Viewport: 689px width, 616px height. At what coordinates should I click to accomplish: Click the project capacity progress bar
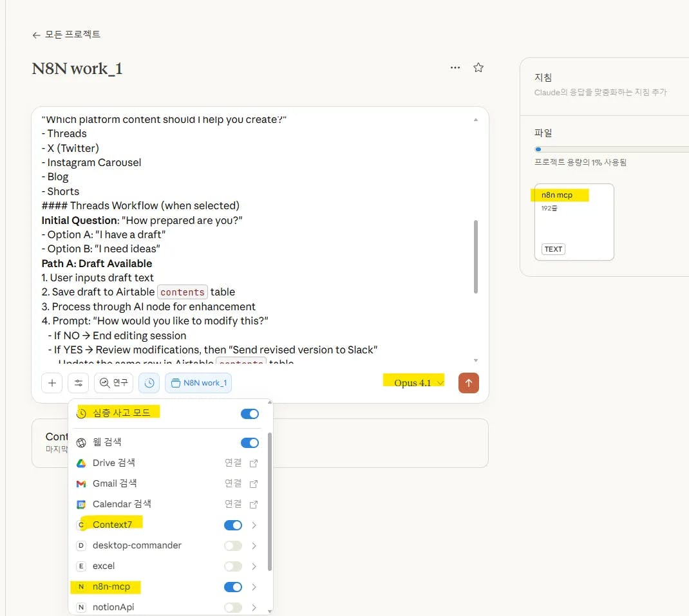click(612, 149)
